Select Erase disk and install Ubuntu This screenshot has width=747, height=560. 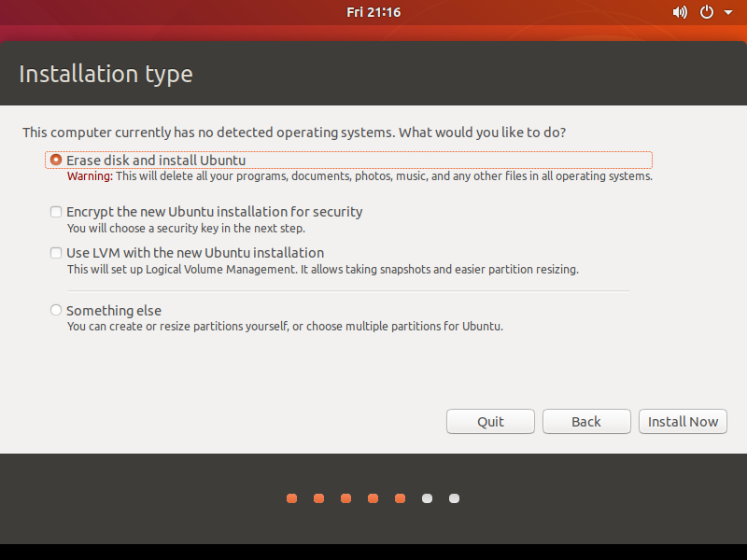pos(57,161)
